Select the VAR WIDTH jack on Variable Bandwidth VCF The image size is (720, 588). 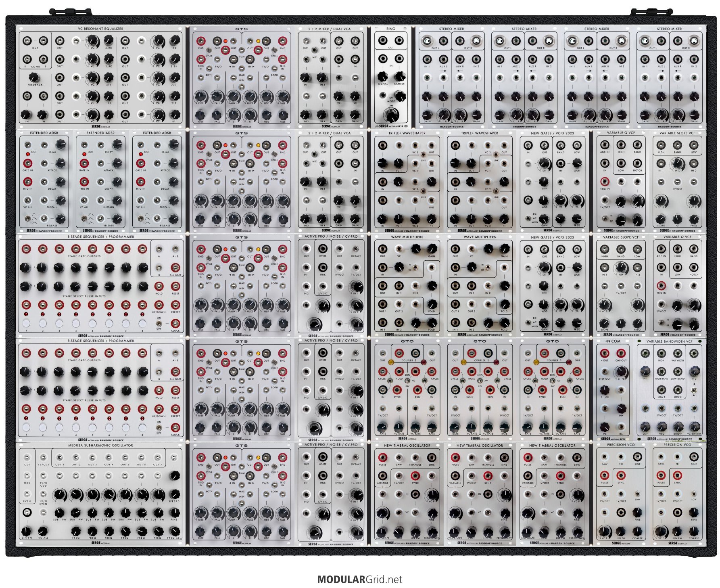click(x=678, y=353)
